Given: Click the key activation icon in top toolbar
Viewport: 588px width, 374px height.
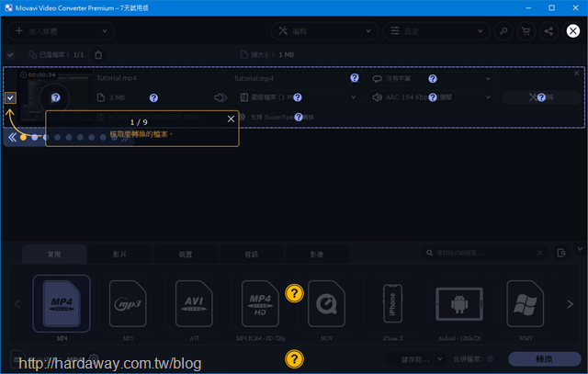Looking at the screenshot, I should click(x=503, y=31).
